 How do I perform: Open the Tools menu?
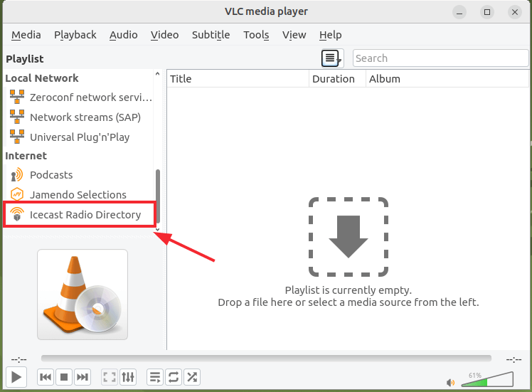[256, 35]
